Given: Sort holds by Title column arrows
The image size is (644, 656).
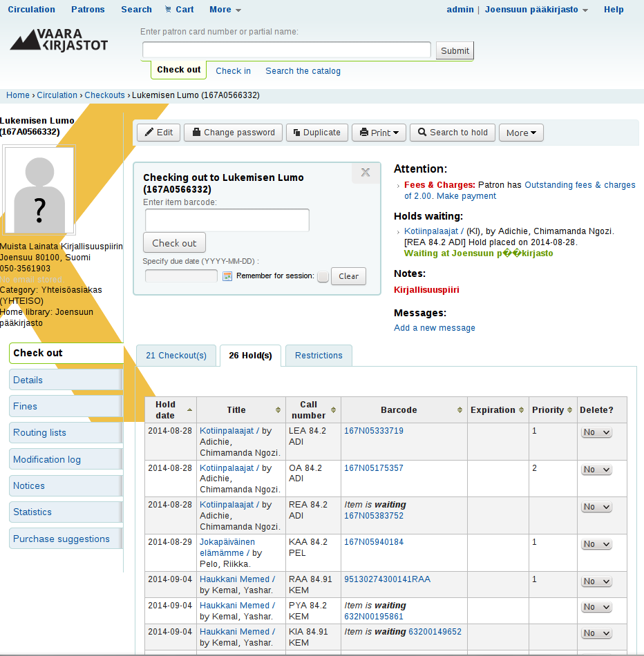Looking at the screenshot, I should click(x=278, y=410).
